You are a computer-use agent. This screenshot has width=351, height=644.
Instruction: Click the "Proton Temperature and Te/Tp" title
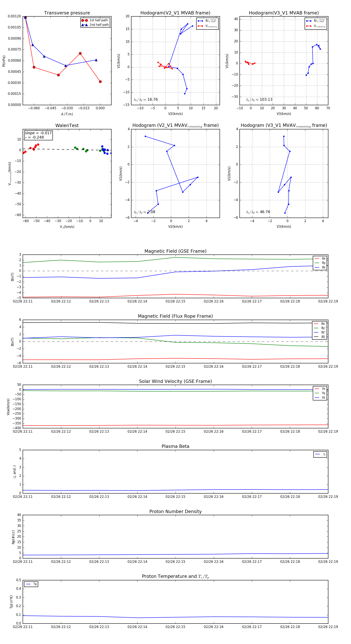[x=175, y=576]
